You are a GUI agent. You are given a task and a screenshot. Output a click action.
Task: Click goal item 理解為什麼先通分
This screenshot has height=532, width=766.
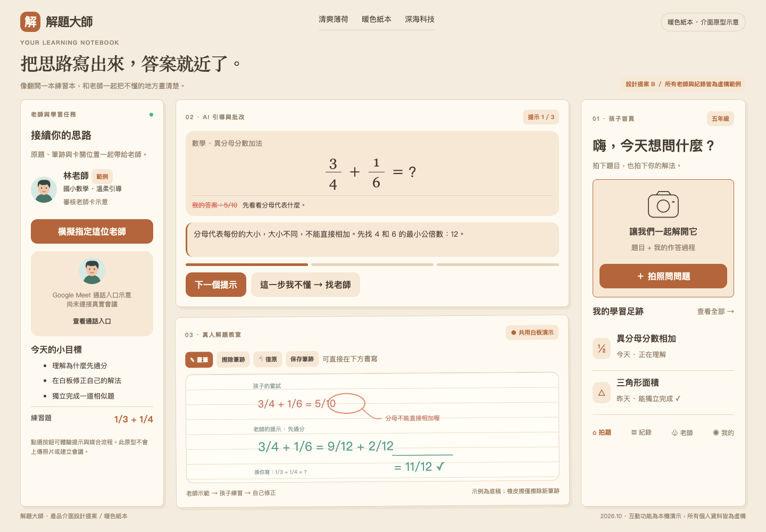click(80, 365)
